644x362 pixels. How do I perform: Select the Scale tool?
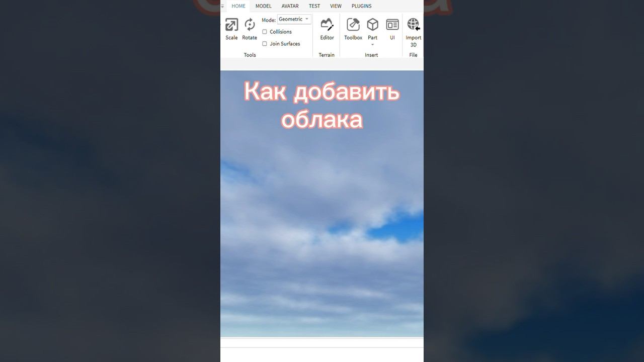[231, 29]
